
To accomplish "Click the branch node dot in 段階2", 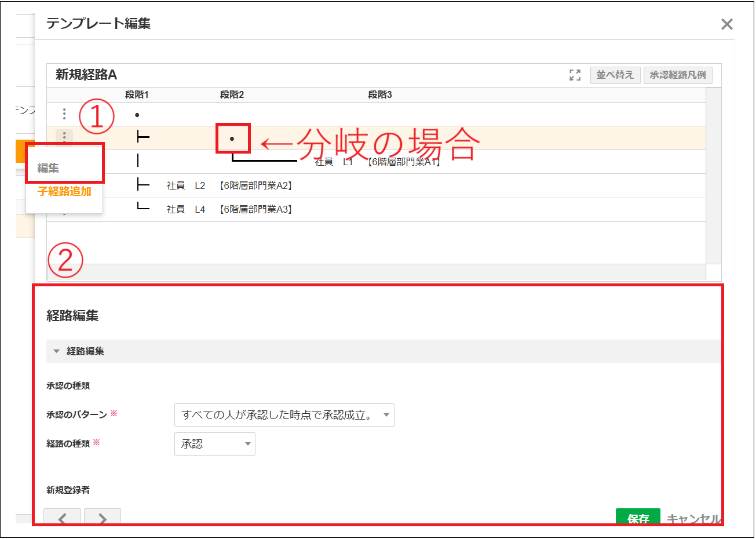I will coord(231,138).
